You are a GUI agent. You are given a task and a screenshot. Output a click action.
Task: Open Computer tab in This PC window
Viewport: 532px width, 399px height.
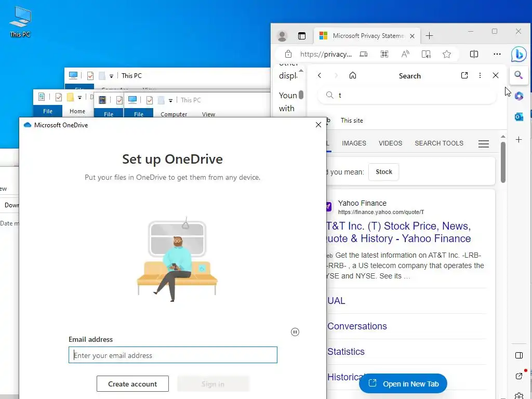coord(174,114)
